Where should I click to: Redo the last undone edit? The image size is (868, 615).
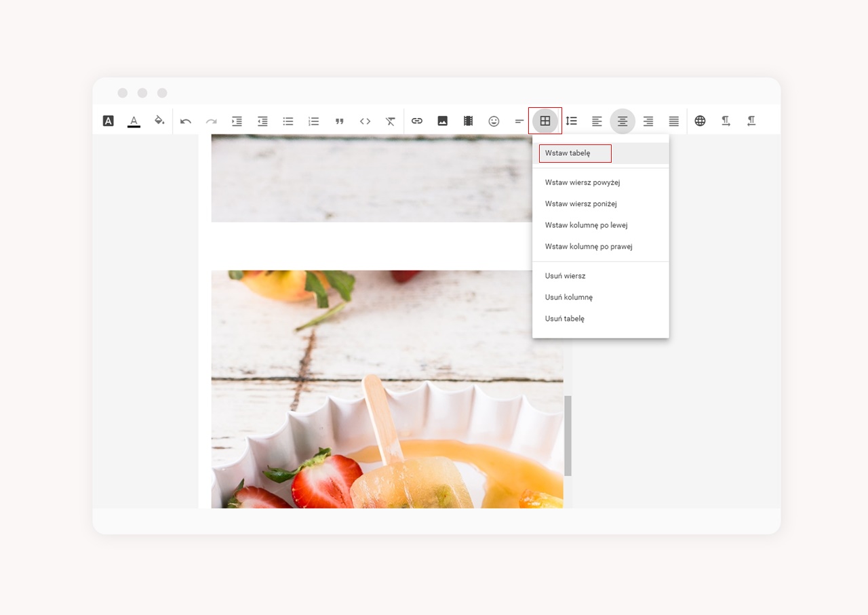click(x=212, y=121)
